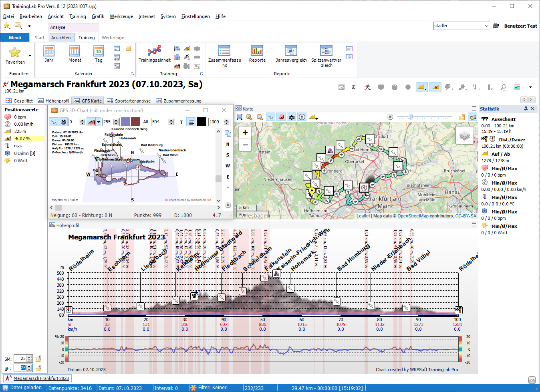Click the compass icon in map toolbar
Viewport: 540px width, 392px height.
(x=302, y=117)
